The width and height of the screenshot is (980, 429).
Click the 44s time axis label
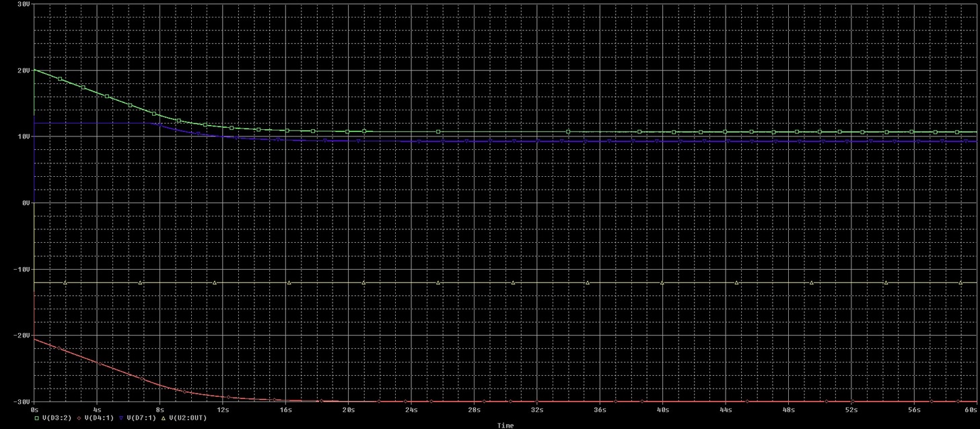tap(725, 409)
